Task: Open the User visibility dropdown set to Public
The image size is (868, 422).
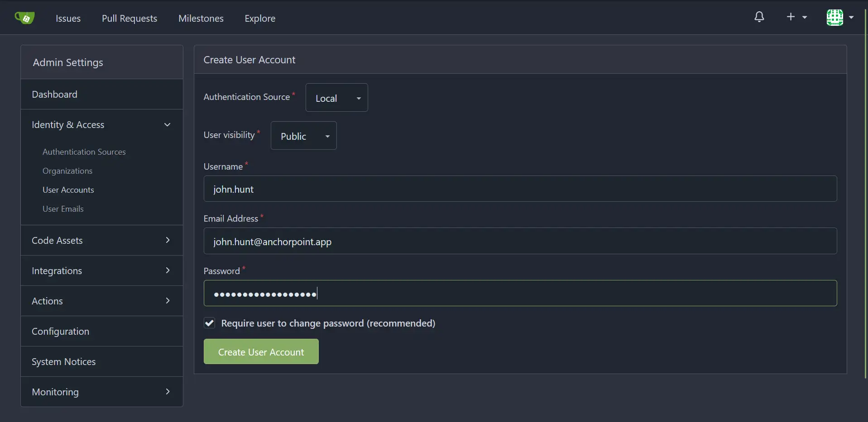Action: [303, 136]
